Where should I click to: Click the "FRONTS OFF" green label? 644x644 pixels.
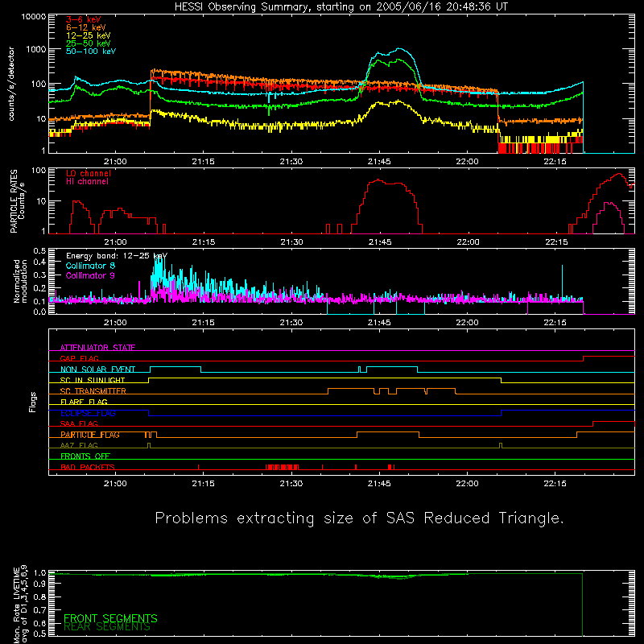tap(85, 456)
